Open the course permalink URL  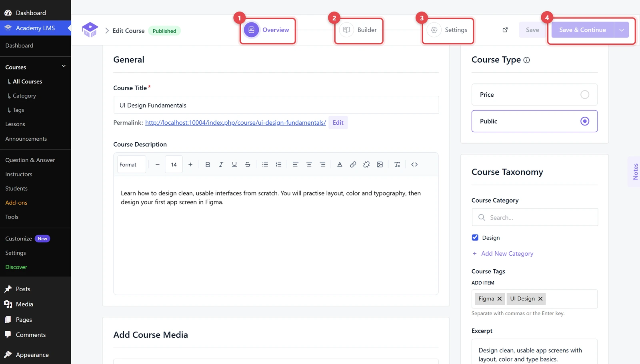click(x=236, y=123)
